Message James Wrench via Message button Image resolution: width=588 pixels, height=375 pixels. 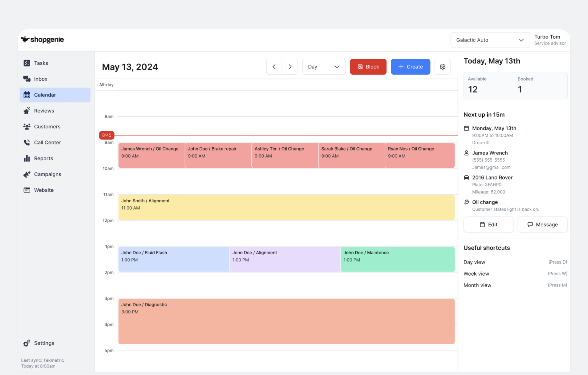[542, 225]
